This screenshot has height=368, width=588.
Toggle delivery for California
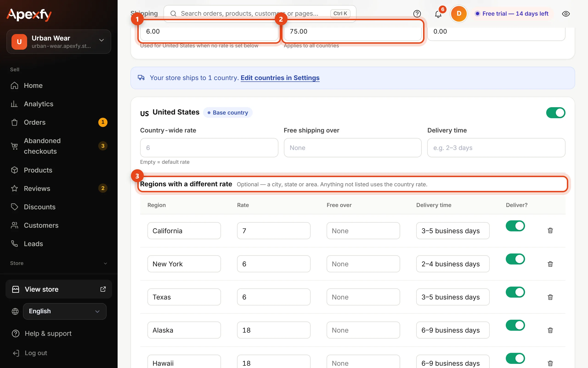[515, 226]
